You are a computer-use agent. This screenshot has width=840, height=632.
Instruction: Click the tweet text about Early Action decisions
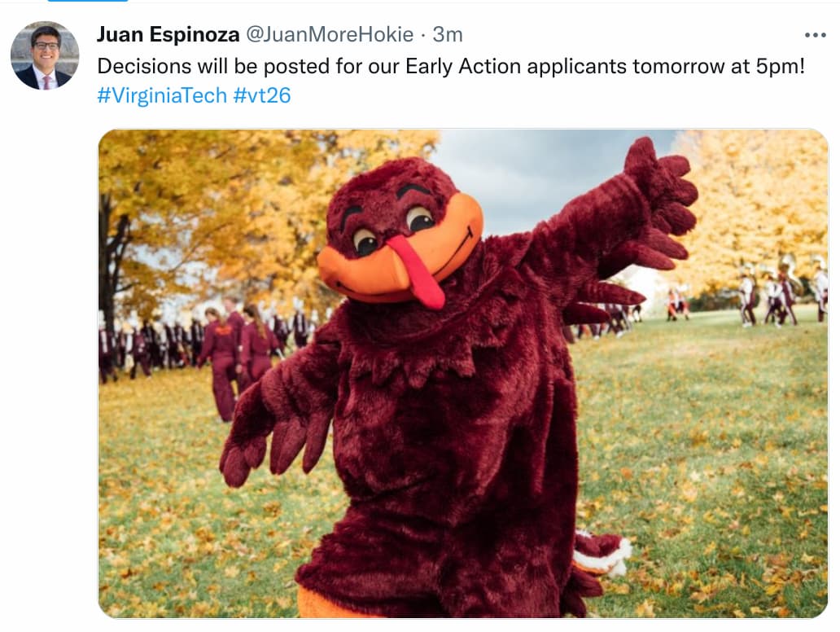pyautogui.click(x=451, y=67)
